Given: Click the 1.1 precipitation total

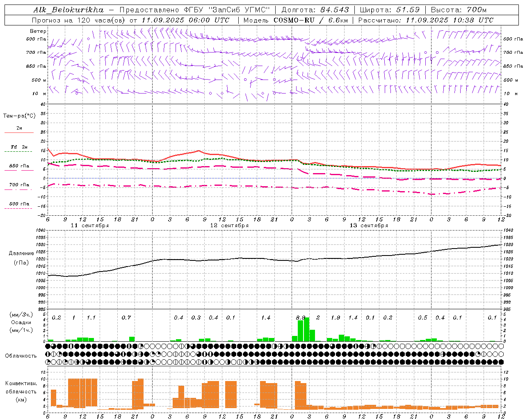Looking at the screenshot, I should coord(91,318).
